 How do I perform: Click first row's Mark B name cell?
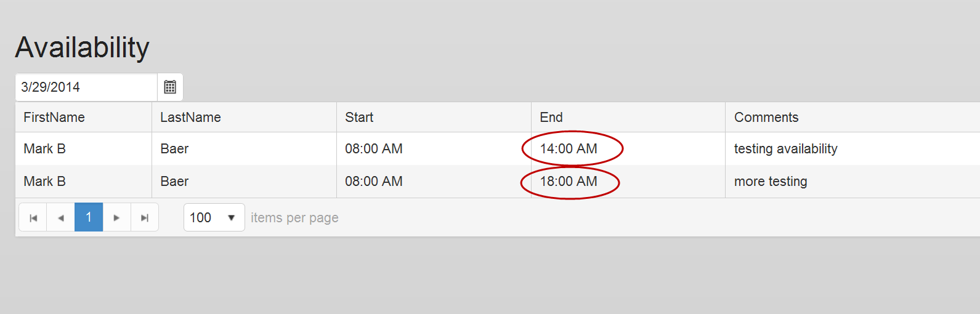[x=44, y=149]
